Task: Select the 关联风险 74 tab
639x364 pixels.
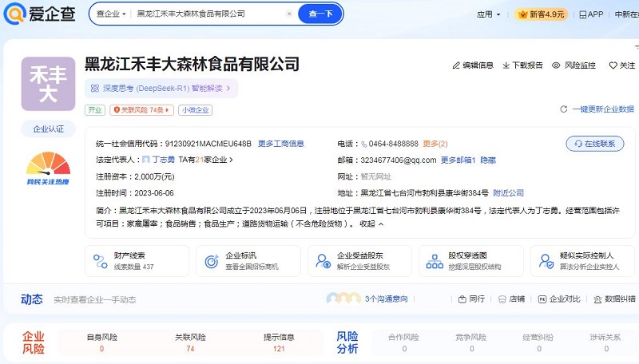Action: [190, 342]
